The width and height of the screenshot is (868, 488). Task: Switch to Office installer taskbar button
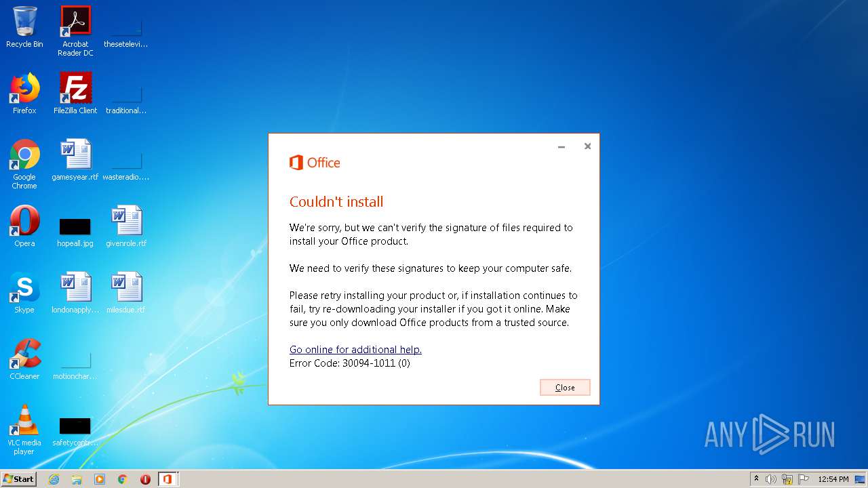tap(167, 479)
